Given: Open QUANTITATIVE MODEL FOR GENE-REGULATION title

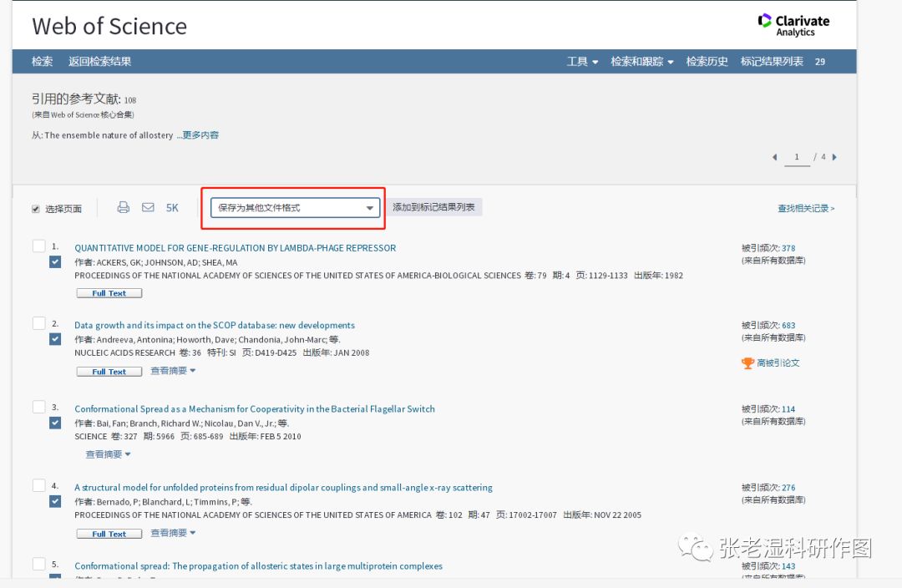Looking at the screenshot, I should [236, 248].
